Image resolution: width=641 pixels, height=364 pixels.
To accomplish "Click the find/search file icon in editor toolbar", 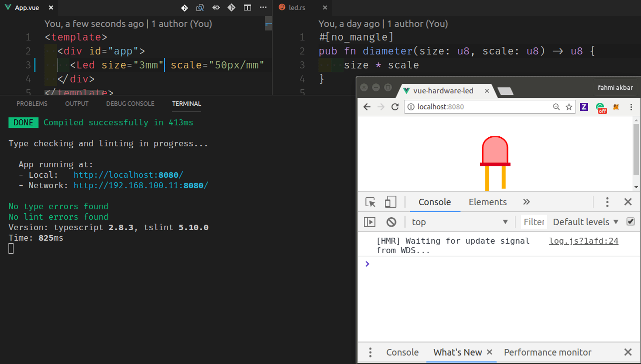I will tap(200, 7).
